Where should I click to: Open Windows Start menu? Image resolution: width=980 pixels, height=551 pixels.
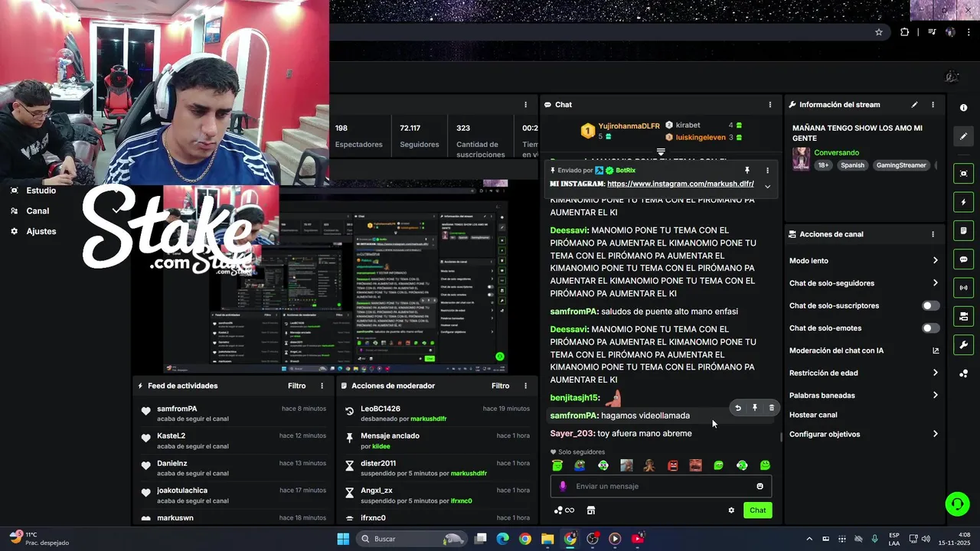coord(343,539)
